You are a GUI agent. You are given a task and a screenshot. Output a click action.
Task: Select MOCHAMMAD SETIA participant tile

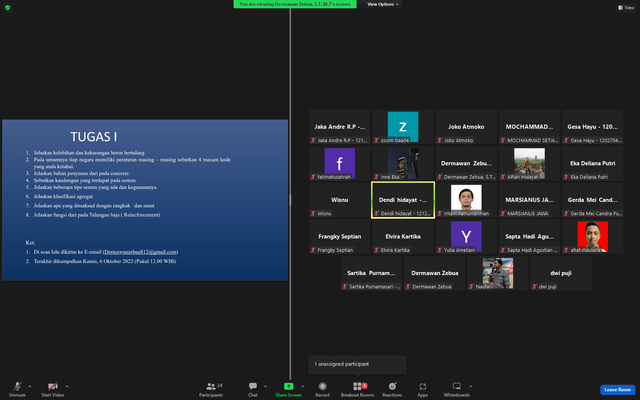coord(529,127)
